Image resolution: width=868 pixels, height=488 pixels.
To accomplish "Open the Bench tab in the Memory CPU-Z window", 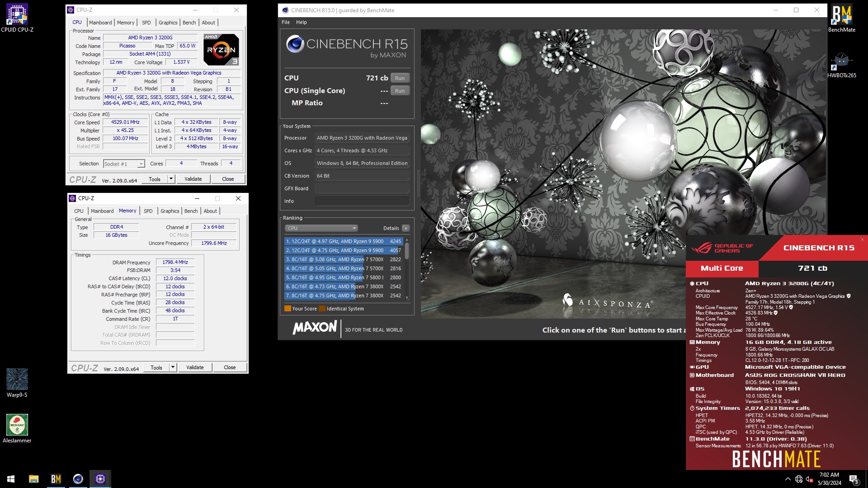I will tap(191, 211).
